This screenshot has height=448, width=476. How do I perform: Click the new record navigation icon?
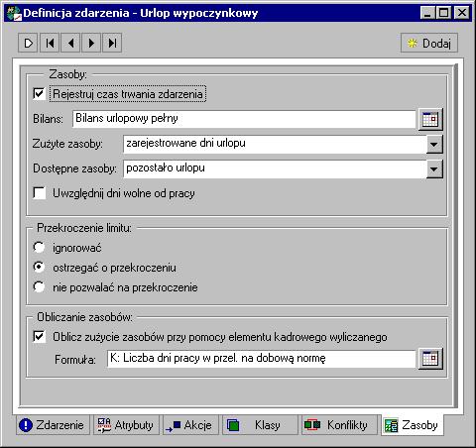28,43
